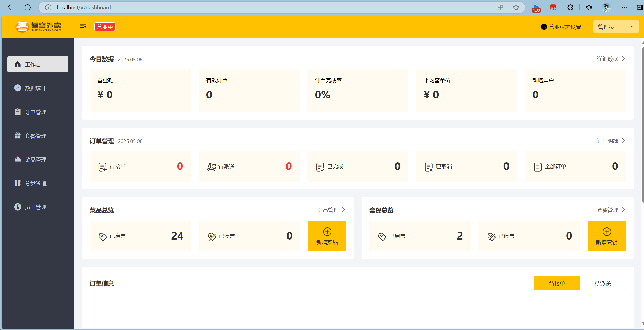Open 分类管理 category management

tap(35, 183)
